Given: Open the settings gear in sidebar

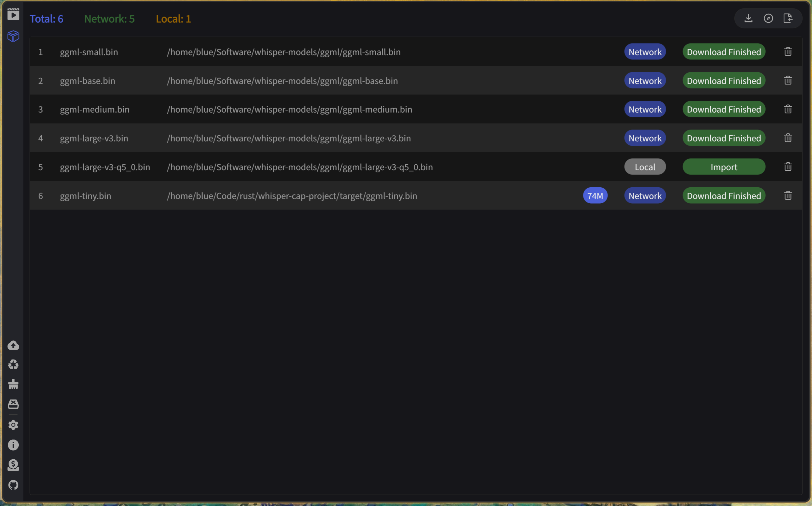Looking at the screenshot, I should click(x=13, y=425).
